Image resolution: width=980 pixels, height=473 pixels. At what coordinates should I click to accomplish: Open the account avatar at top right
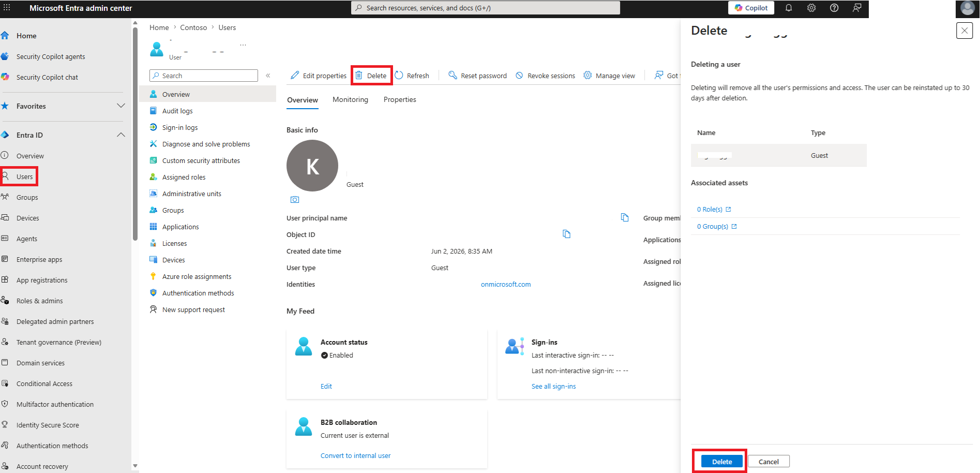pos(967,8)
